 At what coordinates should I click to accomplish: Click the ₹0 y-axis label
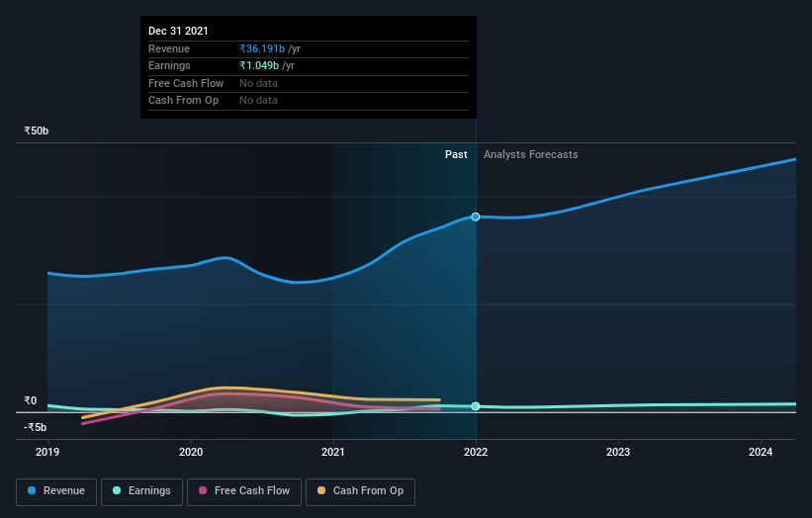click(31, 400)
